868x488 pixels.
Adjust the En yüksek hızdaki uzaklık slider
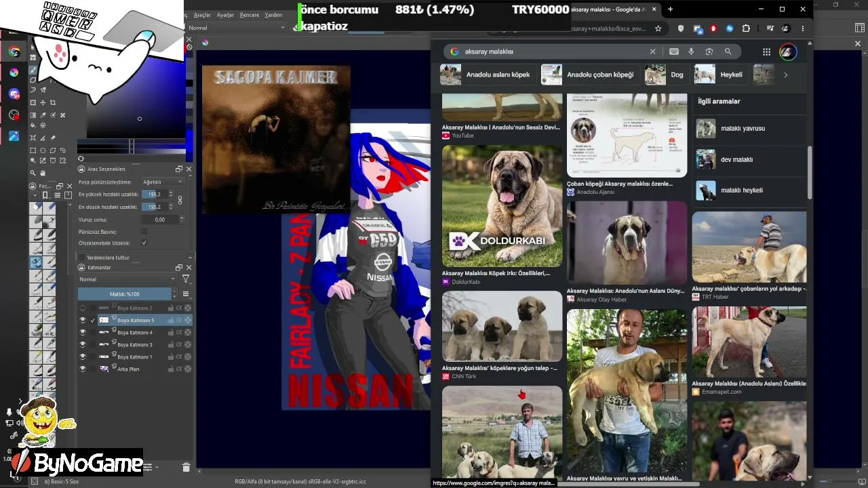(x=154, y=195)
